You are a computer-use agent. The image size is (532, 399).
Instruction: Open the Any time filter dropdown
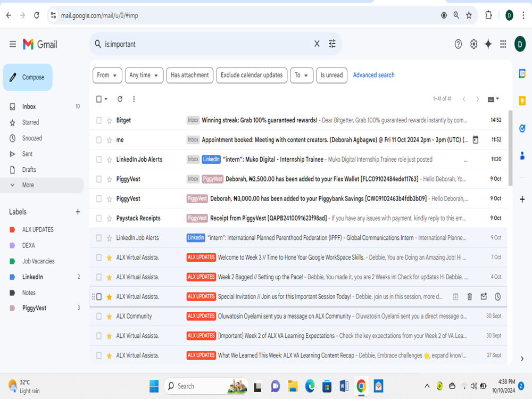coord(144,75)
